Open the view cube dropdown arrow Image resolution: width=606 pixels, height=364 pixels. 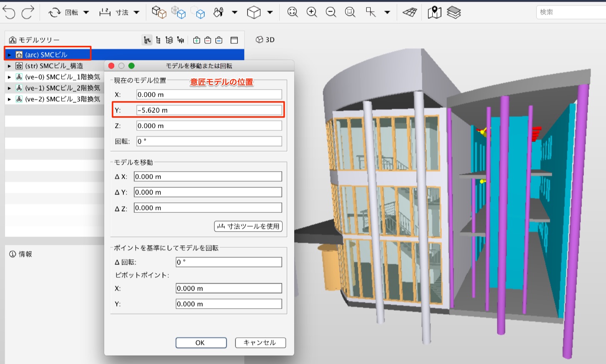270,12
